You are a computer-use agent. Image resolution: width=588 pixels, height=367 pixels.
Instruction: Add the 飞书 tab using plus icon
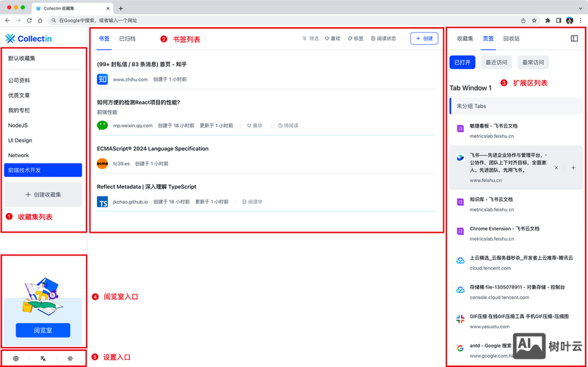click(x=573, y=168)
